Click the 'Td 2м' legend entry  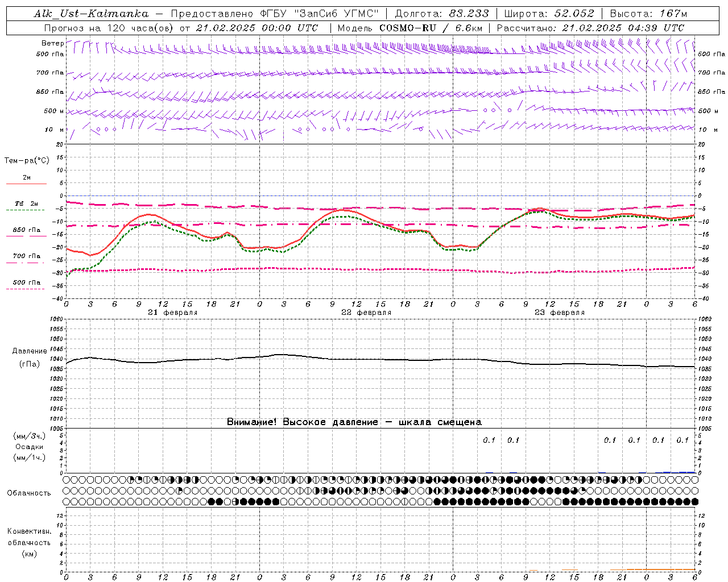tap(27, 203)
